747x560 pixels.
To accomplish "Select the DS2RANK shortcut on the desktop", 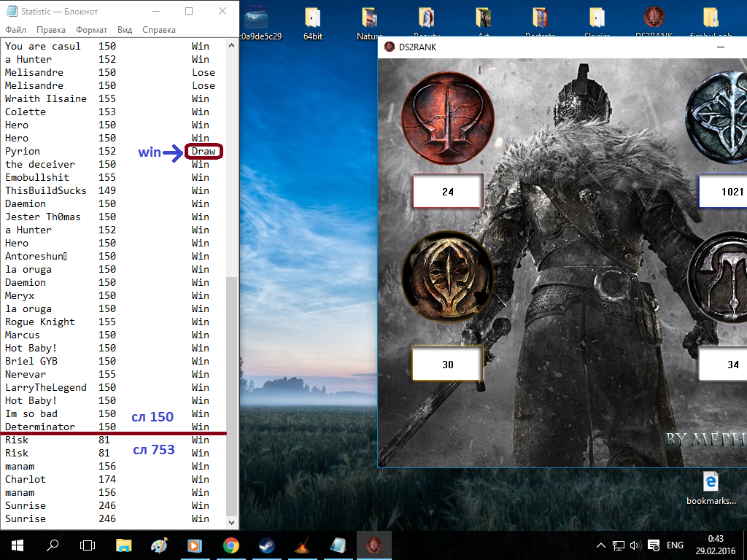I will pos(654,21).
